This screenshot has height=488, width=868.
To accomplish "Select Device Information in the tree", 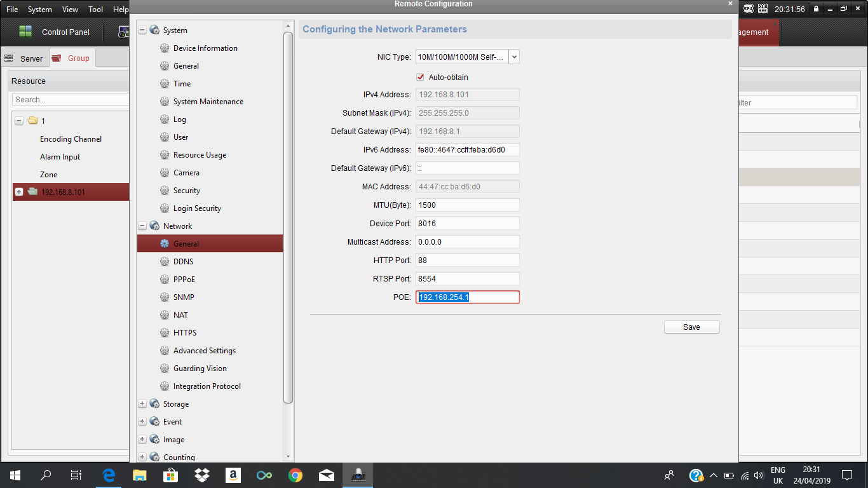I will [x=205, y=48].
